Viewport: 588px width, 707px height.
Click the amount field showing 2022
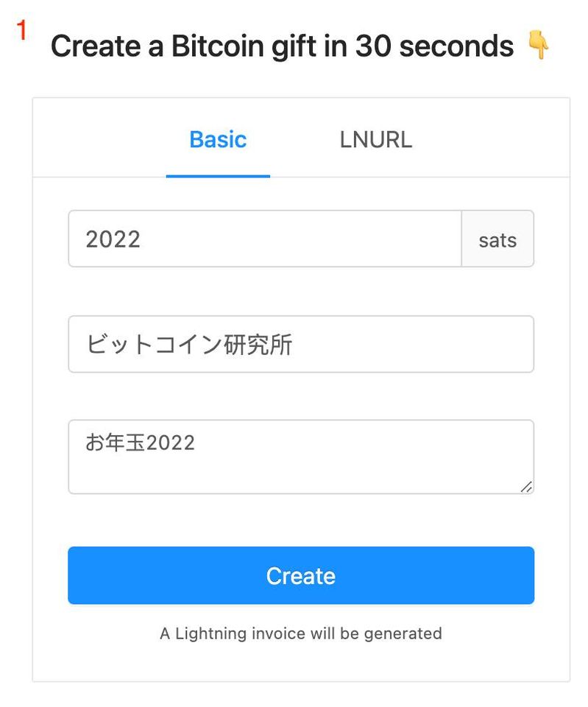pyautogui.click(x=265, y=239)
